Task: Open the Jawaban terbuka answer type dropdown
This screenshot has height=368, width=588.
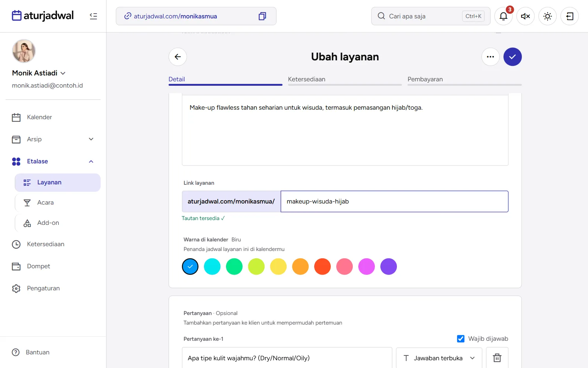Action: click(x=439, y=358)
